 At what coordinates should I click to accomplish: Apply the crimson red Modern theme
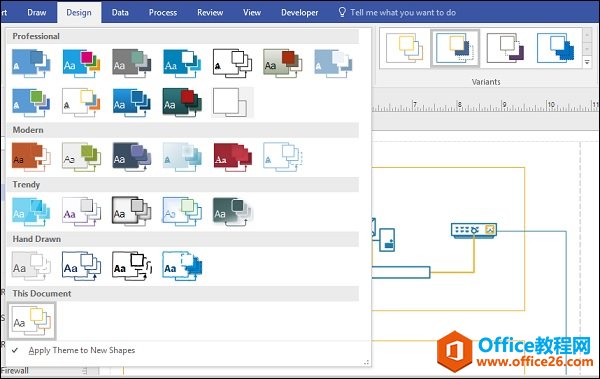pos(232,157)
